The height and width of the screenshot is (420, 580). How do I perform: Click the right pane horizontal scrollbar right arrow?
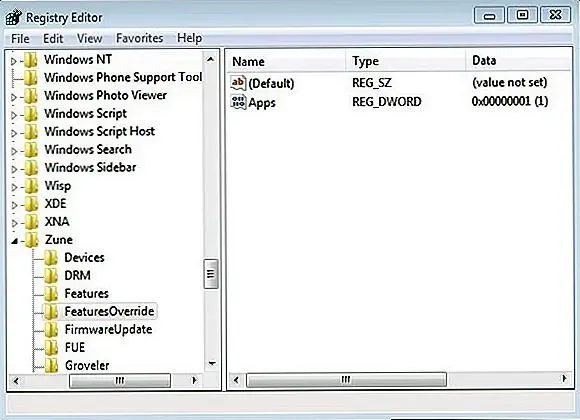[564, 379]
